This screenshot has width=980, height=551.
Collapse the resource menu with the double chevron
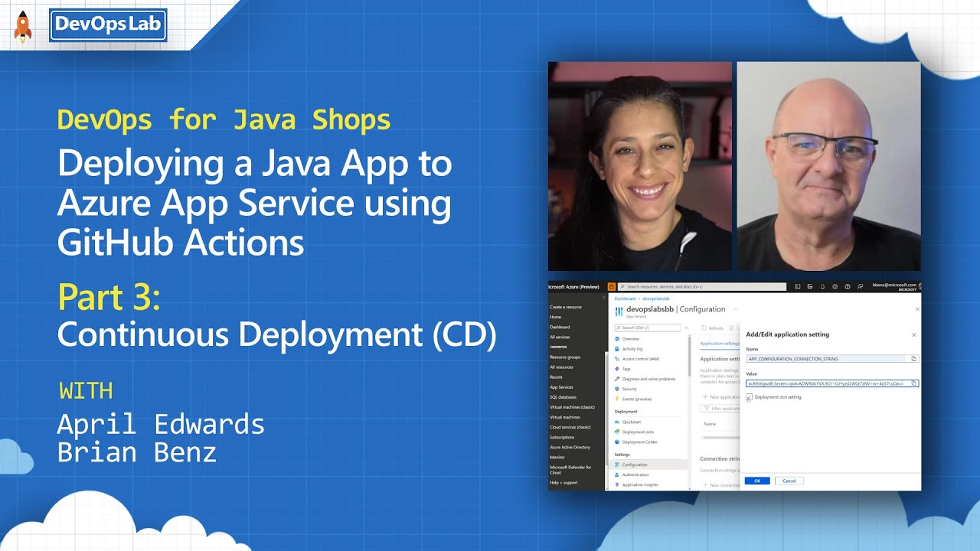tap(686, 328)
